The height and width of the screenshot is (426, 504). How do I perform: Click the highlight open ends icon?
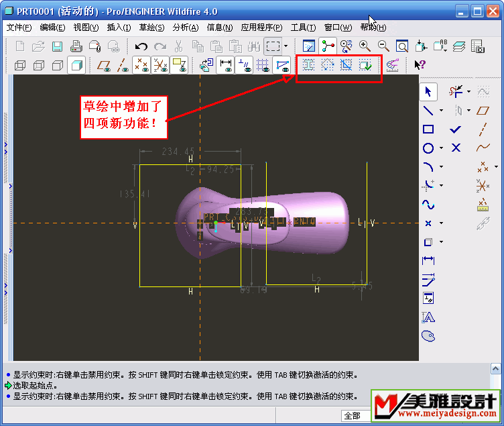tap(327, 65)
